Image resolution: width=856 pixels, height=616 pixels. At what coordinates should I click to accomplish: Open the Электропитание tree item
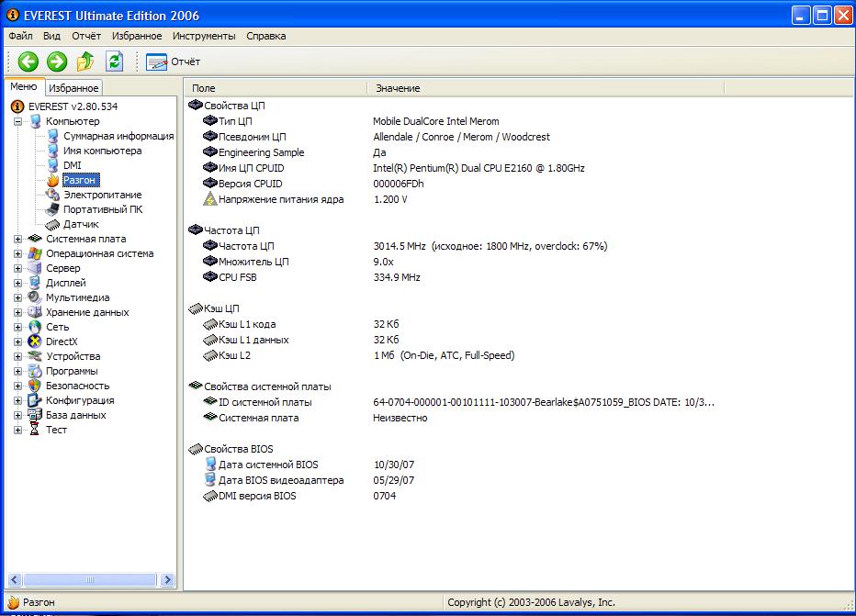pyautogui.click(x=102, y=195)
